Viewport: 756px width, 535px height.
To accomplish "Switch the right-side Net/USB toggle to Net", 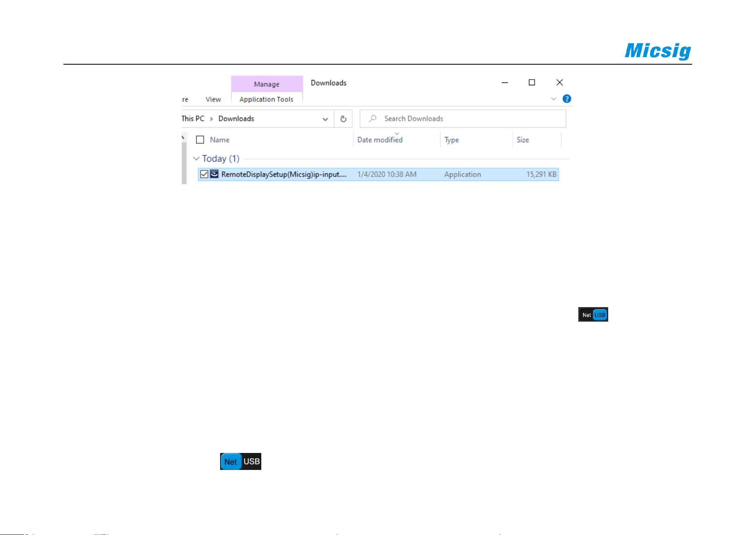I will [586, 315].
